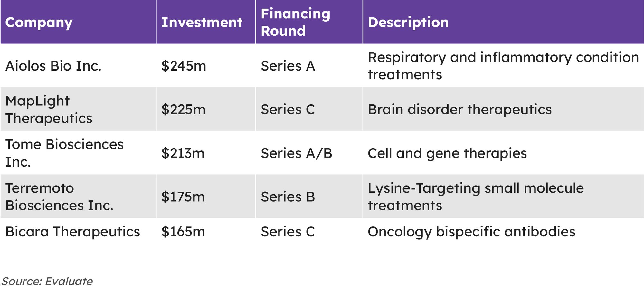The height and width of the screenshot is (288, 644).
Task: Click the Source: Evaluate footnote
Action: click(47, 281)
